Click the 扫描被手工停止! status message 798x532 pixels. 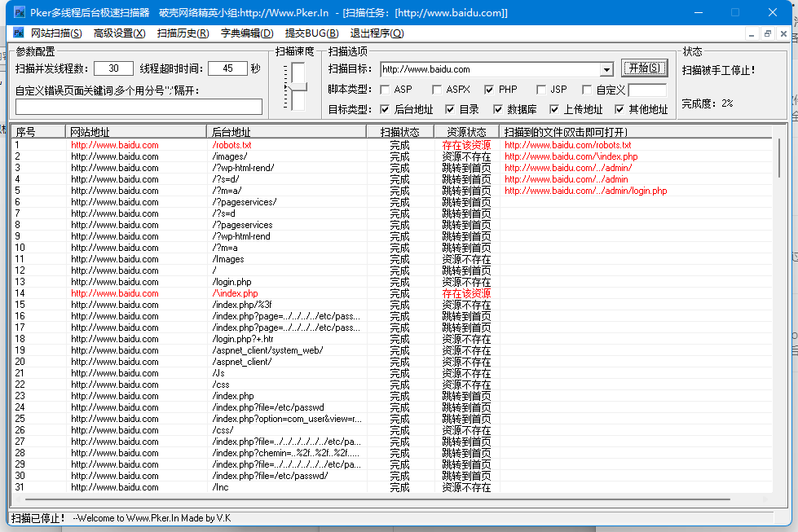(x=718, y=71)
